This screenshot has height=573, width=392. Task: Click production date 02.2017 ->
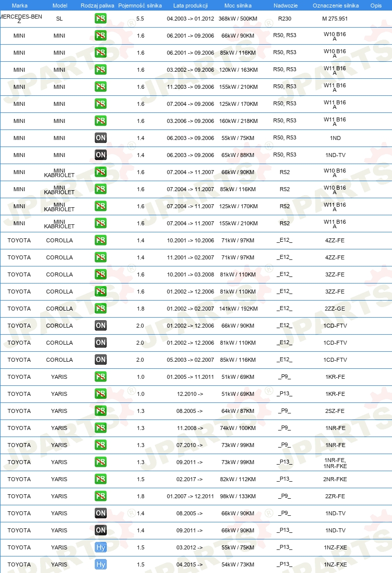tap(189, 479)
